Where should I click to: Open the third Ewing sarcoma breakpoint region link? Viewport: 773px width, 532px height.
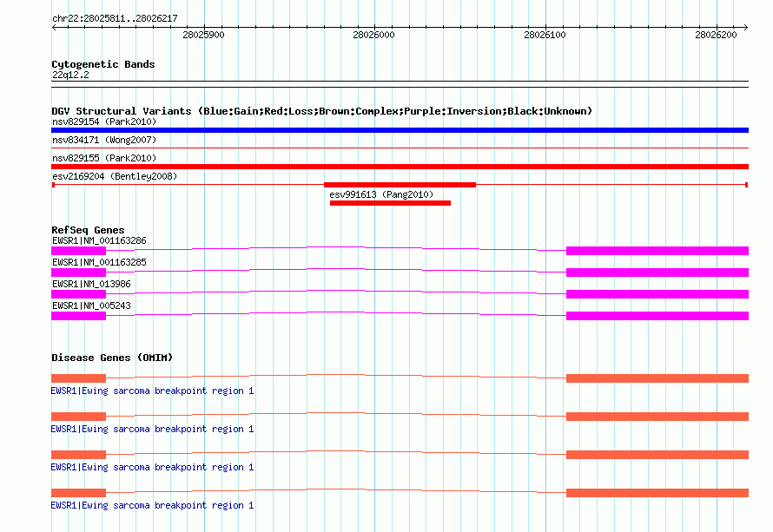152,467
